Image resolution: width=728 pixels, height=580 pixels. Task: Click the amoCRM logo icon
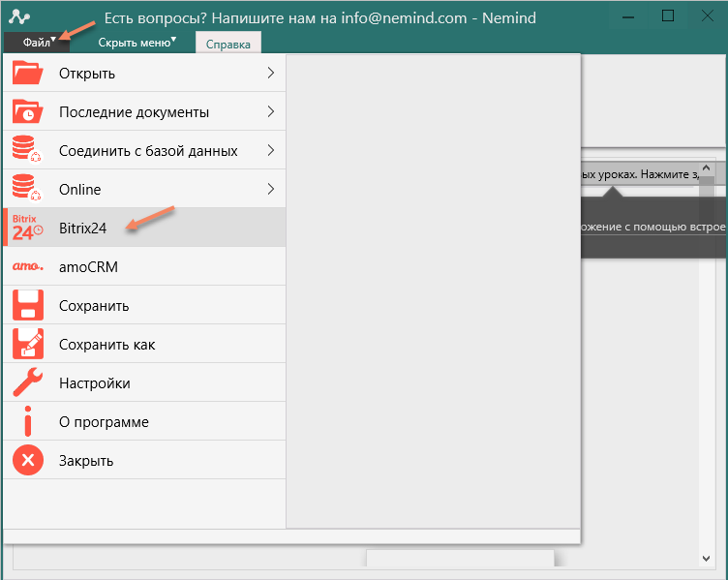pyautogui.click(x=28, y=266)
